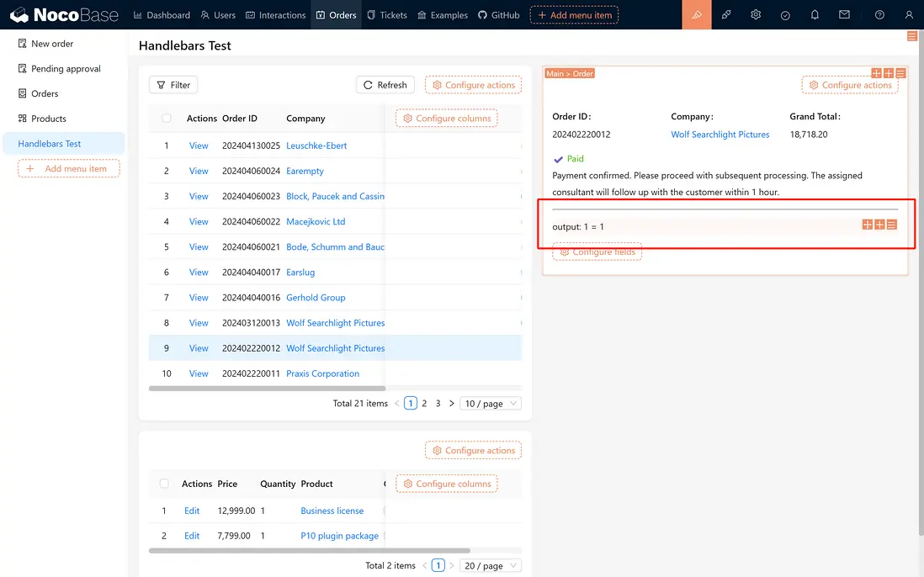This screenshot has width=924, height=577.
Task: Click the New order sidebar icon
Action: click(23, 44)
